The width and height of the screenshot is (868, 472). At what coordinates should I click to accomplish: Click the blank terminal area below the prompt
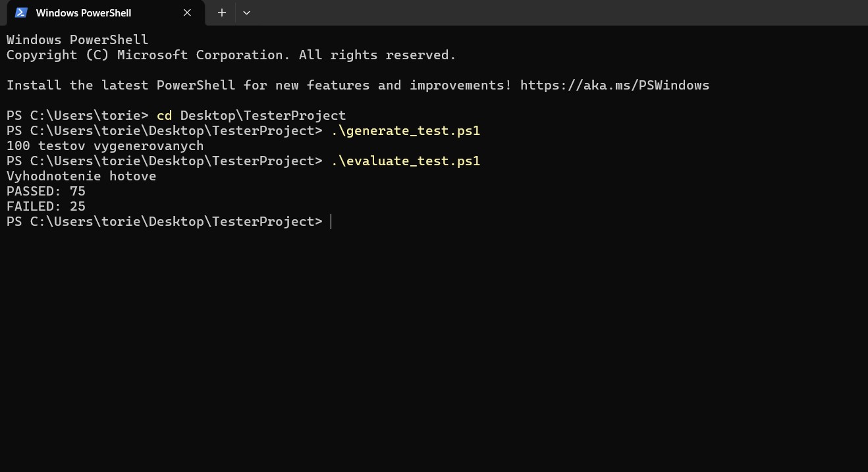coord(428,342)
